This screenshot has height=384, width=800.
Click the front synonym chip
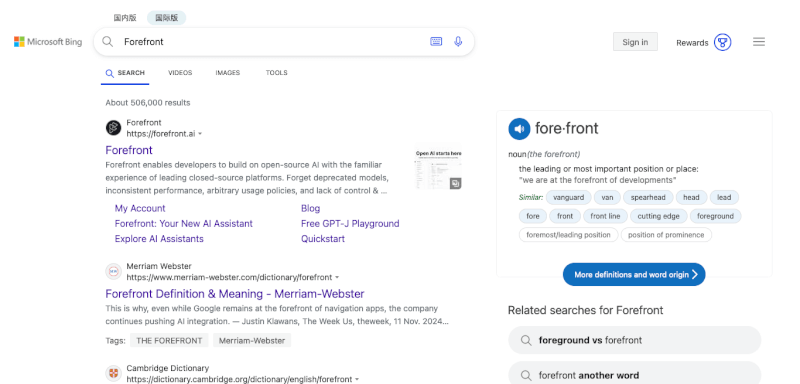(565, 216)
